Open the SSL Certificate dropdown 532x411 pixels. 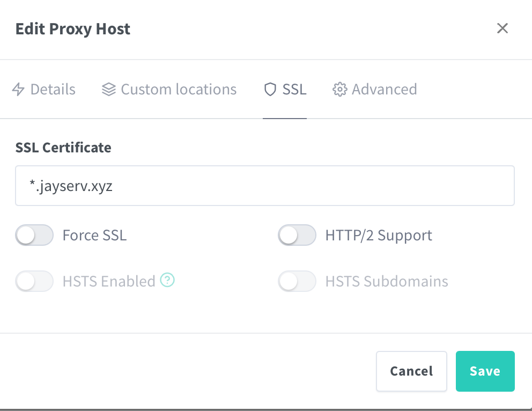[x=265, y=186]
